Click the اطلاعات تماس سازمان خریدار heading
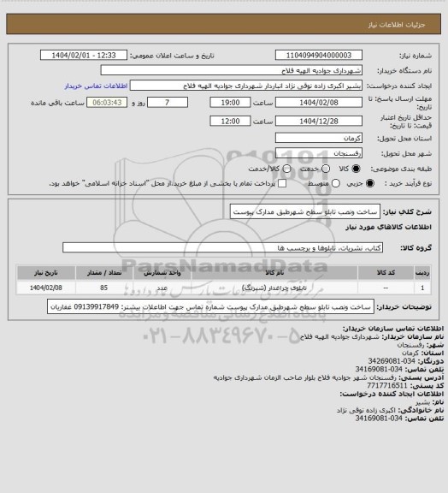 coord(393,329)
